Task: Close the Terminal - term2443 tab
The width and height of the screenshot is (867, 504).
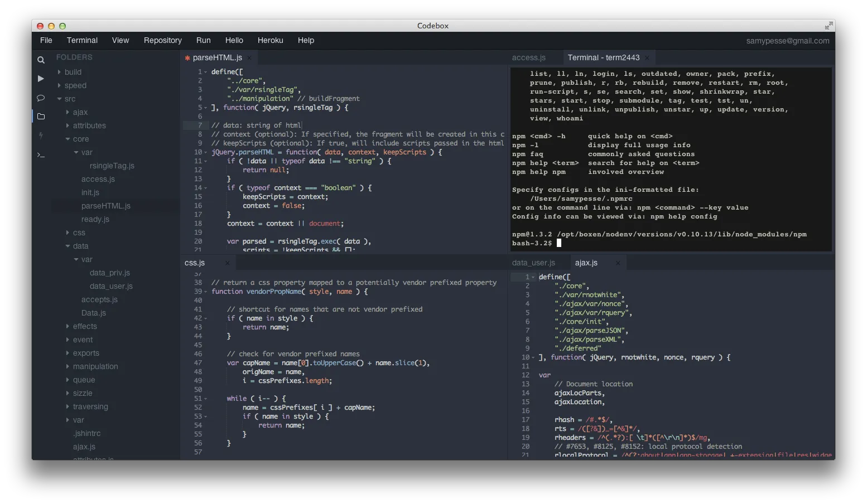Action: coord(647,58)
